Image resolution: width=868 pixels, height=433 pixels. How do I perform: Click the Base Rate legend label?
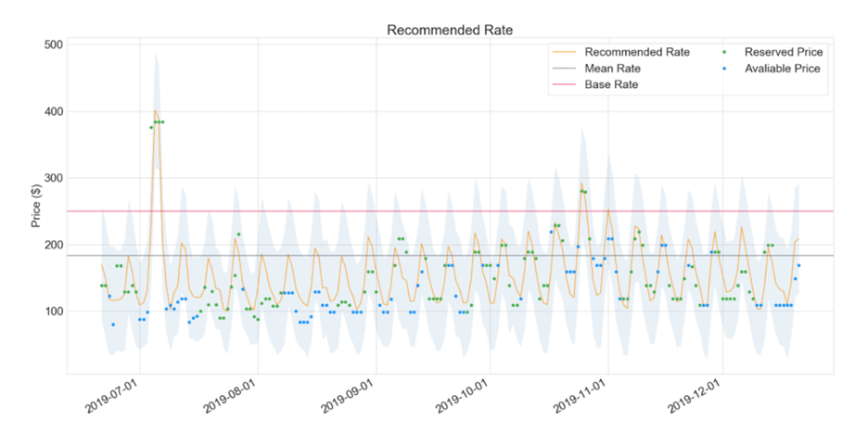point(611,84)
